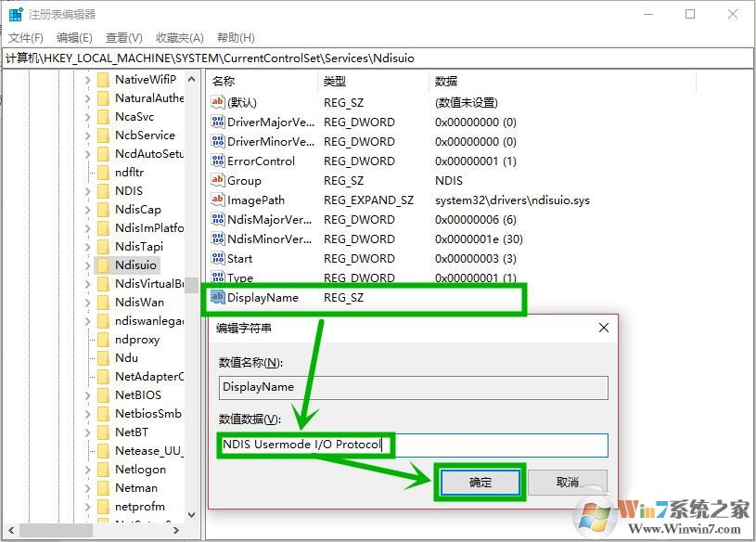Expand the NdisCap tree node

88,210
